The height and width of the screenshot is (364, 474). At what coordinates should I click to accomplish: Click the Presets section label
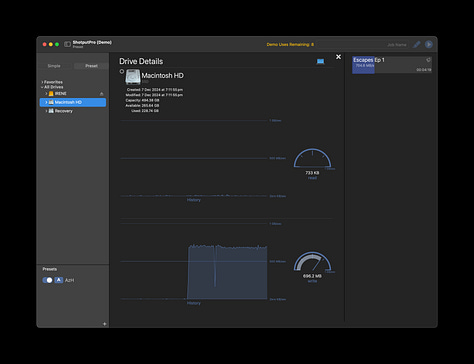click(x=50, y=269)
